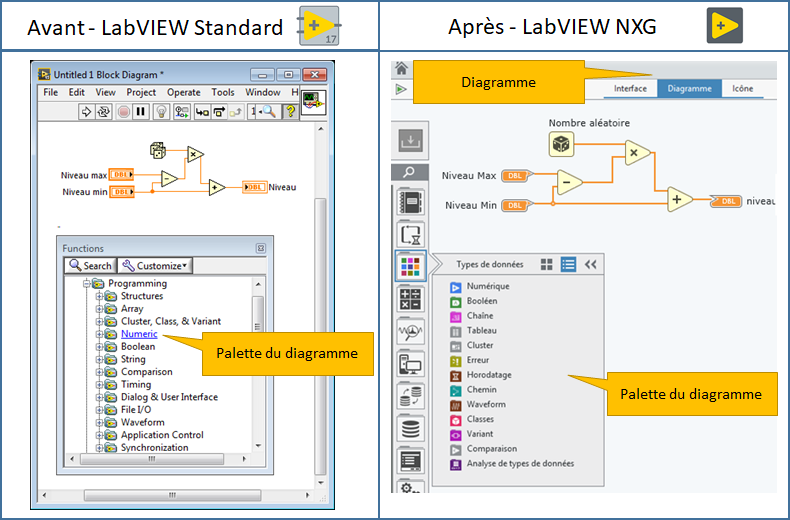The image size is (790, 520).
Task: Expand the Boolean tree node
Action: tap(99, 347)
